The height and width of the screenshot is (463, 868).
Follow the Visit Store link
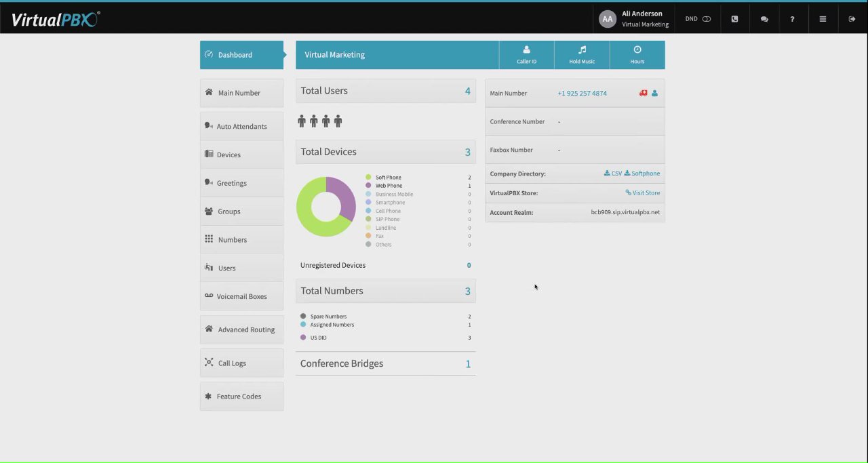tap(642, 193)
